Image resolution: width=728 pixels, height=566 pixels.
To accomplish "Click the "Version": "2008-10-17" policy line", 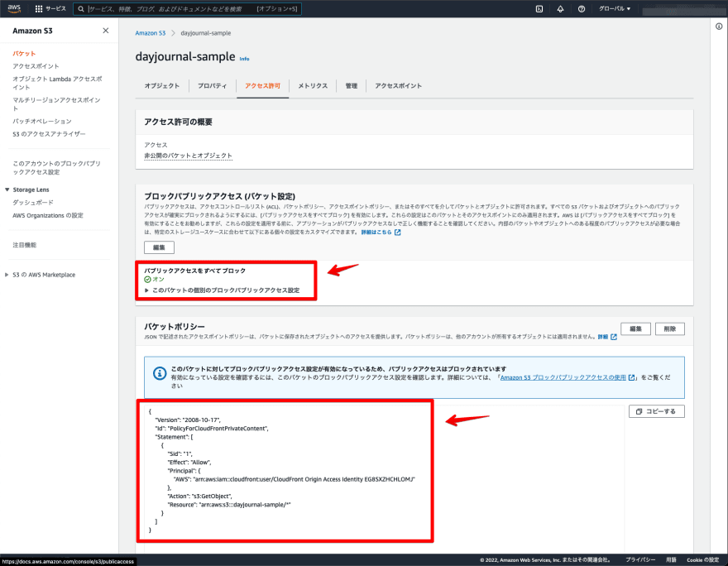I will [x=188, y=420].
